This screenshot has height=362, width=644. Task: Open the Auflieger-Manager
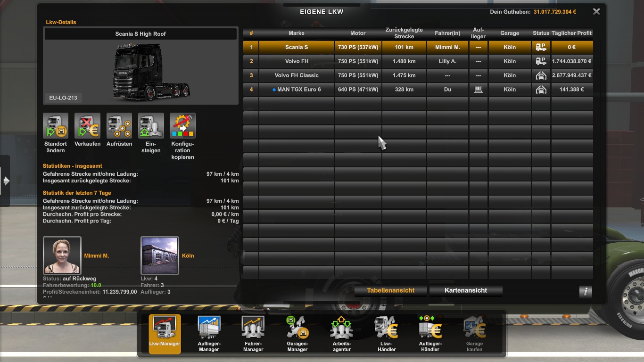coord(209,334)
